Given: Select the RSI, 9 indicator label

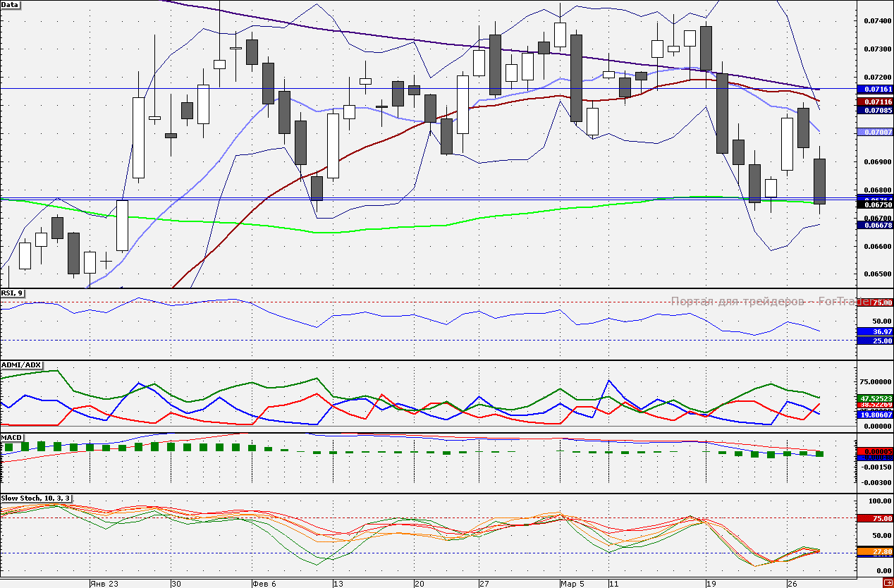Looking at the screenshot, I should [x=13, y=293].
